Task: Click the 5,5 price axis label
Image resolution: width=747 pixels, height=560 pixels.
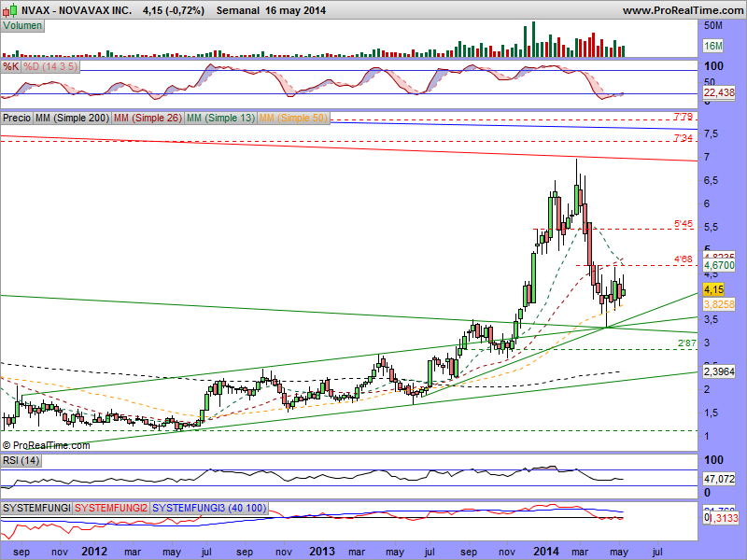Action: (x=711, y=227)
